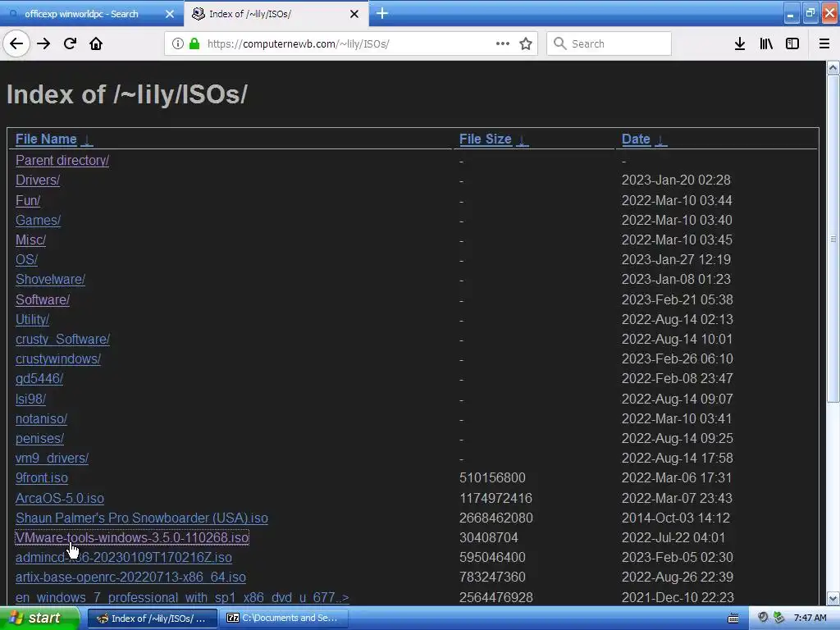Sort the listing by File Name

(x=46, y=139)
